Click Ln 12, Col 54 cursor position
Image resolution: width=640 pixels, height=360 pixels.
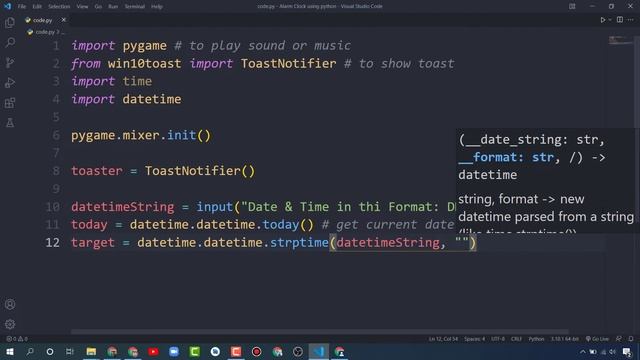pyautogui.click(x=443, y=339)
